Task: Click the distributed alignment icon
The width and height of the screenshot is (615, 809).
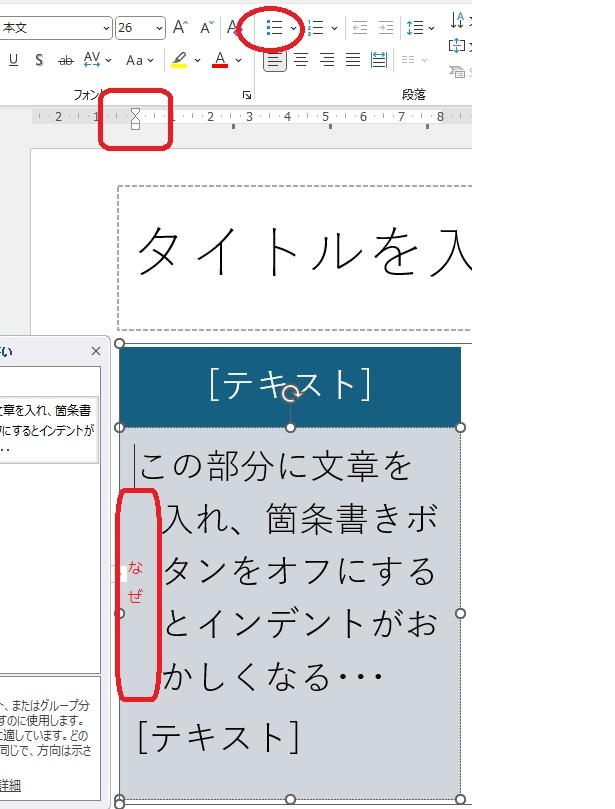Action: coord(378,61)
